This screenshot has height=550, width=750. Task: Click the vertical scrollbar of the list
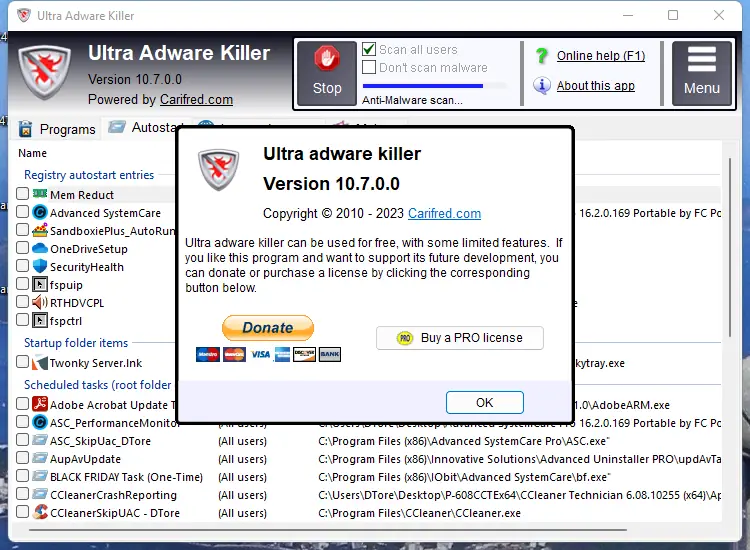729,247
